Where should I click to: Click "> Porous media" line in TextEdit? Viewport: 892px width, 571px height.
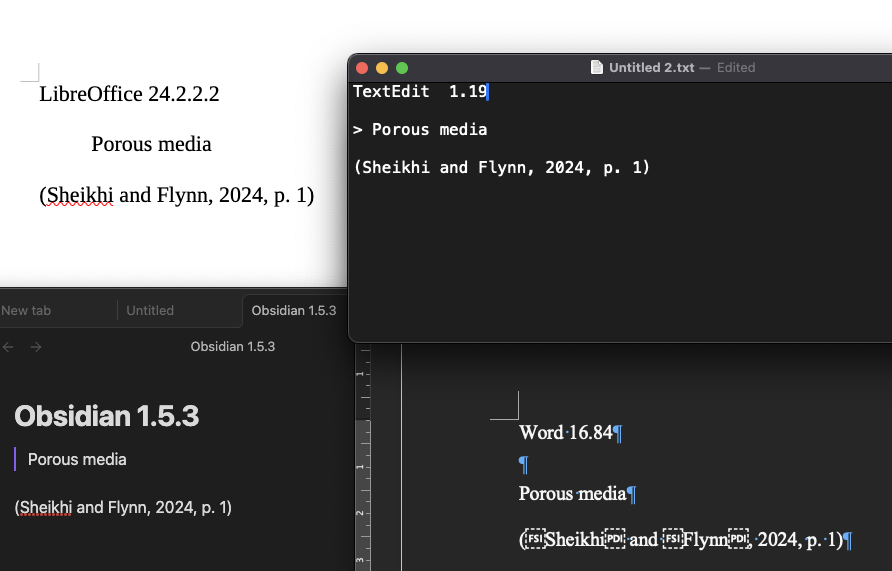tap(420, 130)
